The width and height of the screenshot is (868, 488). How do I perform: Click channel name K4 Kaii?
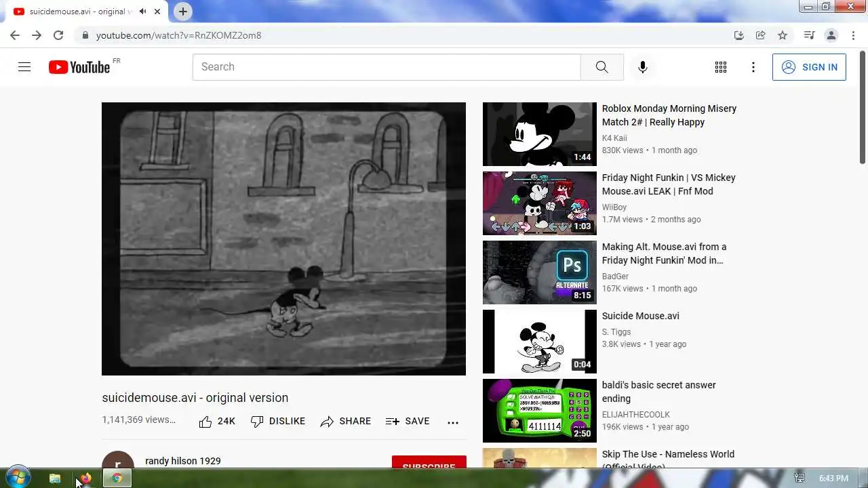coord(614,138)
